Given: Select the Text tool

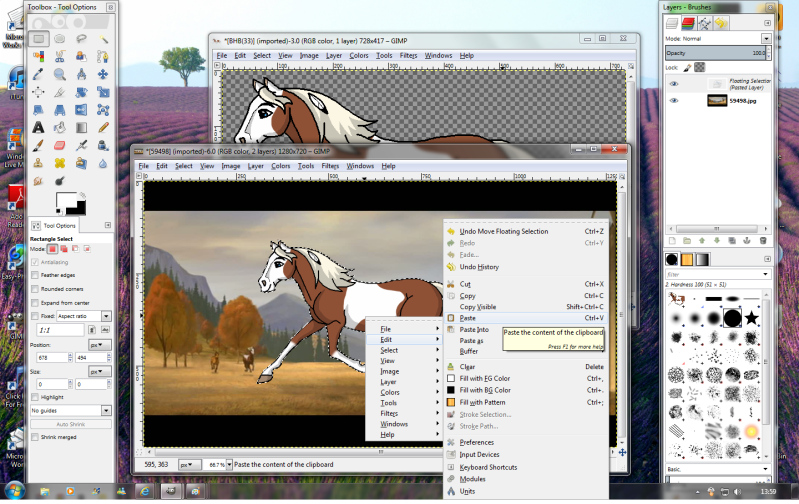Looking at the screenshot, I should click(38, 127).
